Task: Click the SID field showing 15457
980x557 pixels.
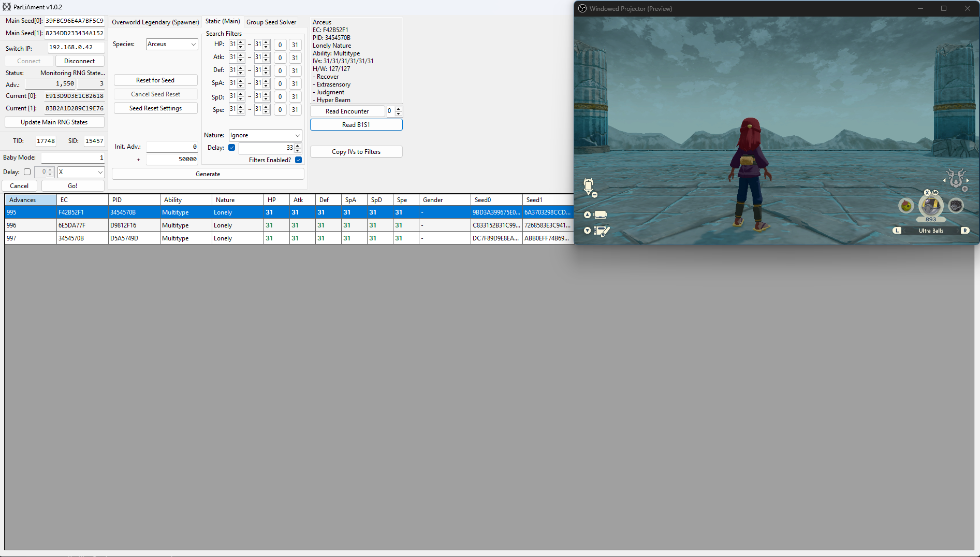Action: (x=94, y=141)
